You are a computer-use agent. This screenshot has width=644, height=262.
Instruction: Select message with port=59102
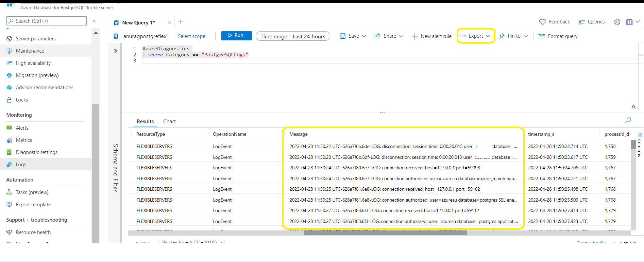(x=385, y=189)
